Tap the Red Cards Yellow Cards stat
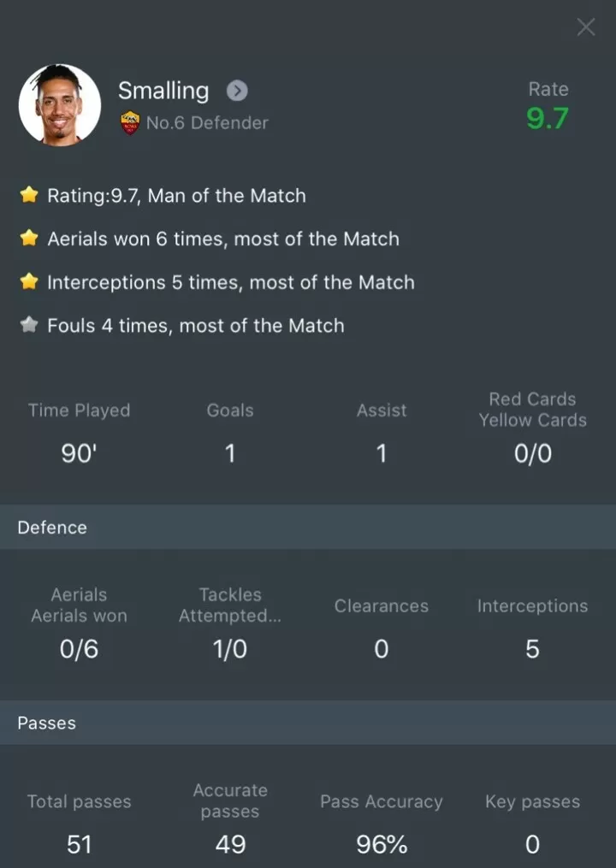Viewport: 616px width, 868px height. coord(532,453)
